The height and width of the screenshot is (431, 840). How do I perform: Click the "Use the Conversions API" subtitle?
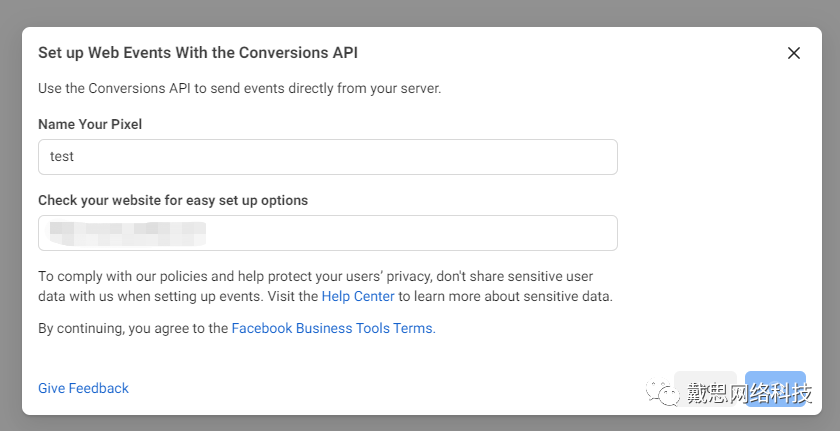pos(239,88)
